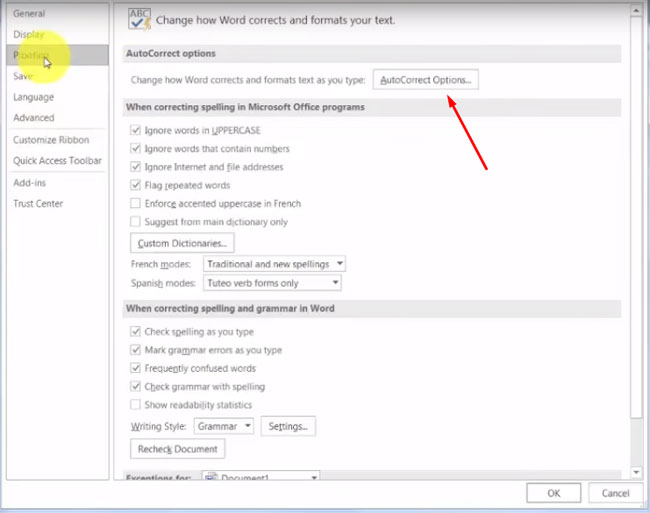Click the ABC proofing checkmark icon
The width and height of the screenshot is (650, 513).
[x=141, y=17]
